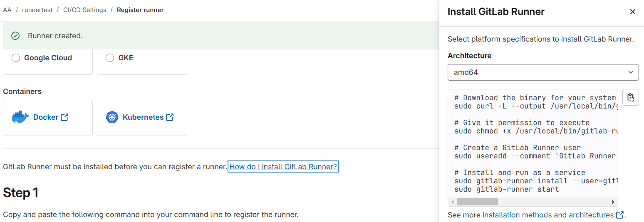644x222 pixels.
Task: Click external link icon after installation methods
Action: [620, 215]
